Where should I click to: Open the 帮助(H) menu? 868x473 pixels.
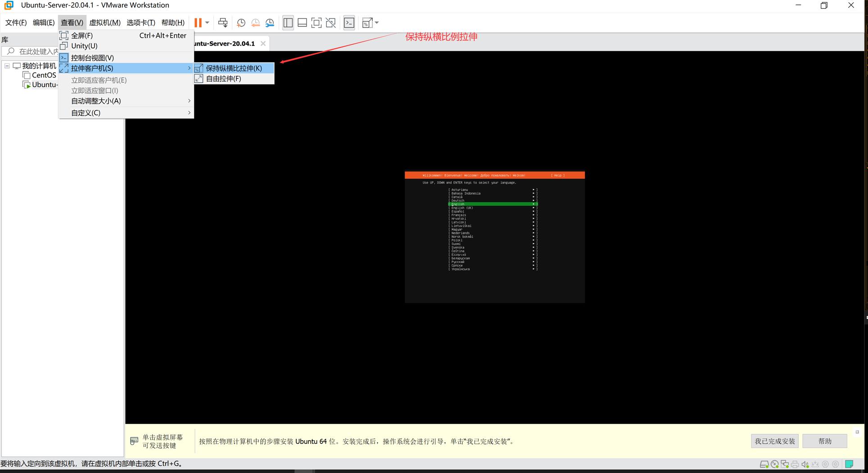click(x=173, y=23)
